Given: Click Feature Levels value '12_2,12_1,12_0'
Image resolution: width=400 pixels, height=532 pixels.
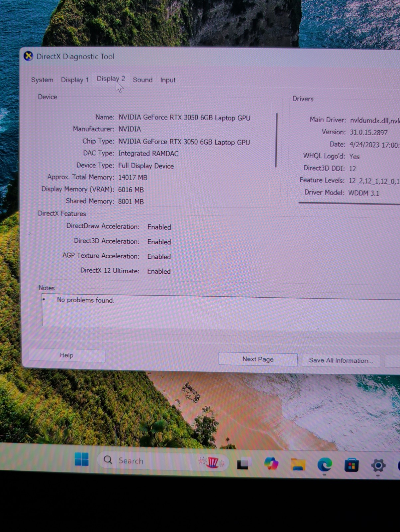Looking at the screenshot, I should (x=374, y=181).
